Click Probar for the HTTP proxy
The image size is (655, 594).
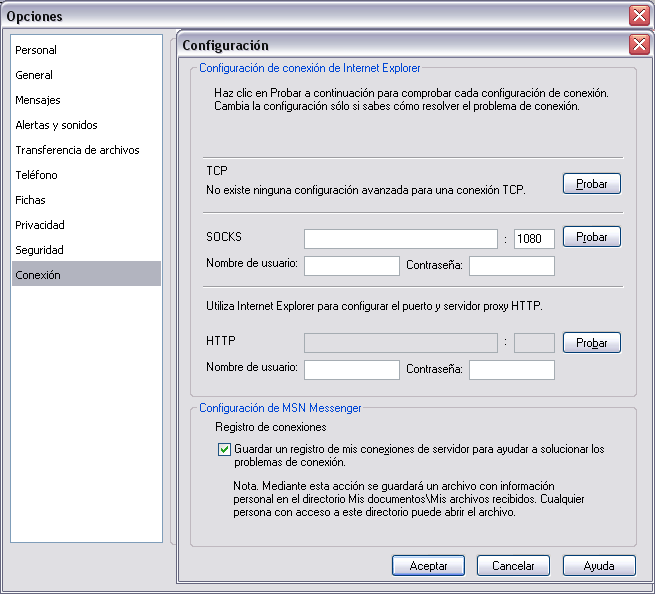[x=592, y=343]
